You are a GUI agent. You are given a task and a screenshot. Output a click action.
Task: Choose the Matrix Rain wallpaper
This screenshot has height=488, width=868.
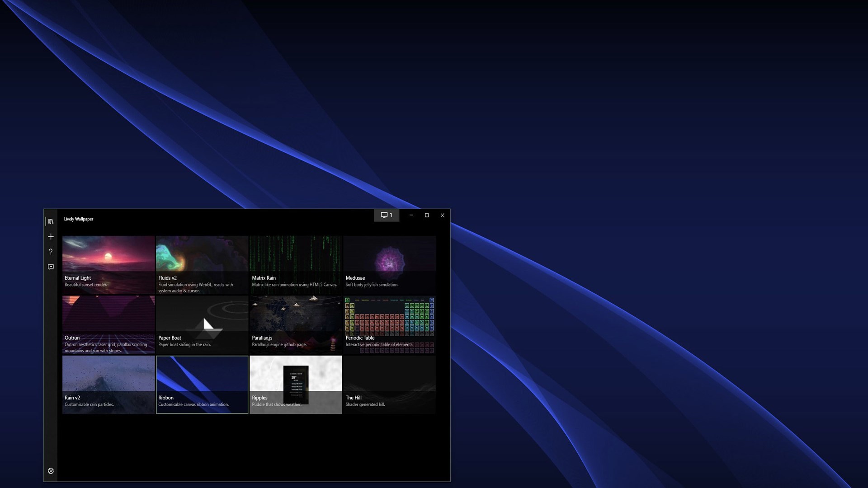[x=296, y=264]
